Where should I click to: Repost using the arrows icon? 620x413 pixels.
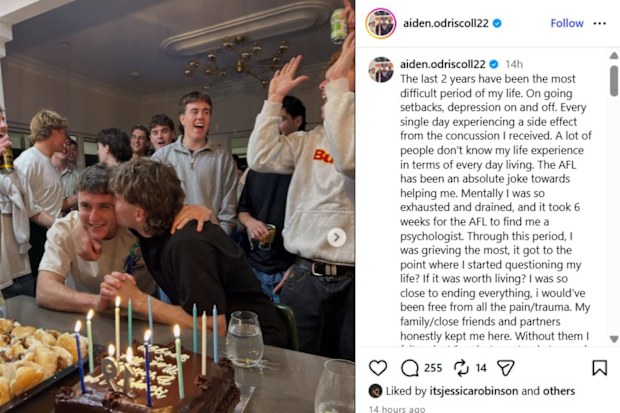click(461, 368)
